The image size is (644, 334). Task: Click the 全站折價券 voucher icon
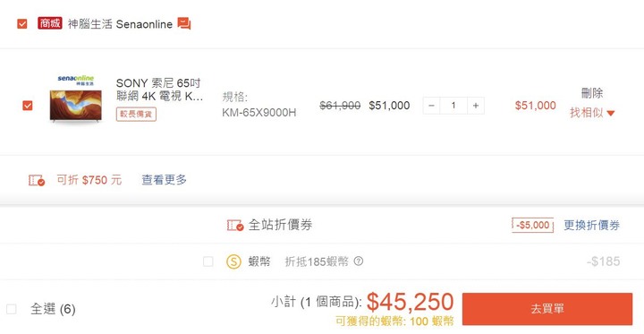pyautogui.click(x=235, y=225)
